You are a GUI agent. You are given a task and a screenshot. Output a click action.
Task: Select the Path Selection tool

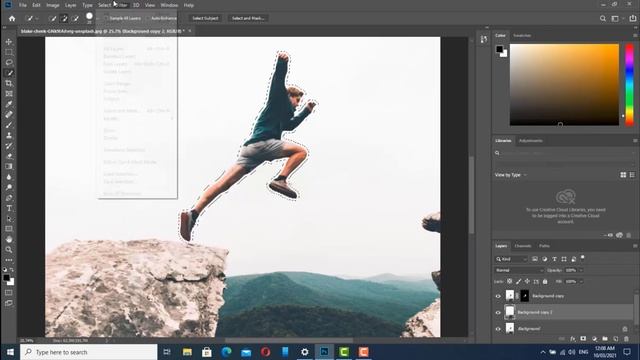tap(9, 219)
